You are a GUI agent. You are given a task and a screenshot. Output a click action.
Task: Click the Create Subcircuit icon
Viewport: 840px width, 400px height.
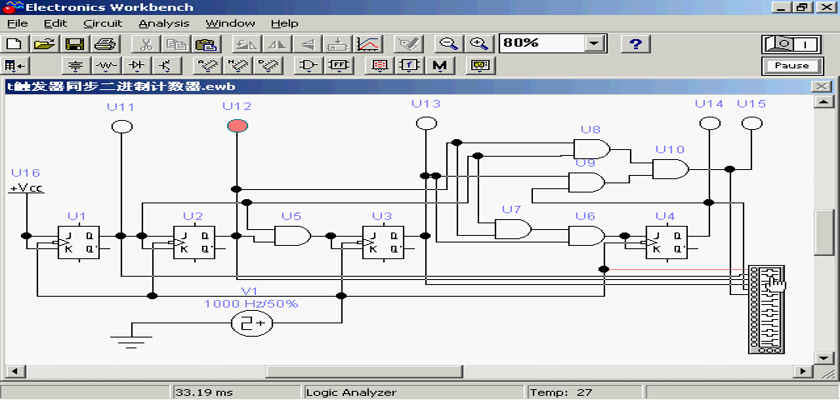(x=338, y=44)
